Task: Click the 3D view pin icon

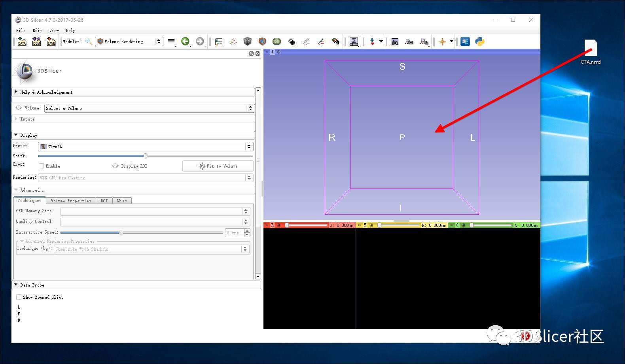Action: (267, 52)
